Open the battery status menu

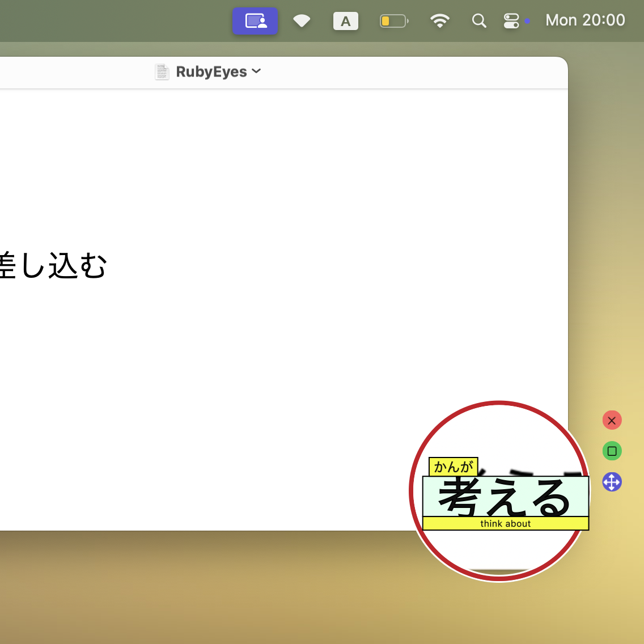(393, 22)
